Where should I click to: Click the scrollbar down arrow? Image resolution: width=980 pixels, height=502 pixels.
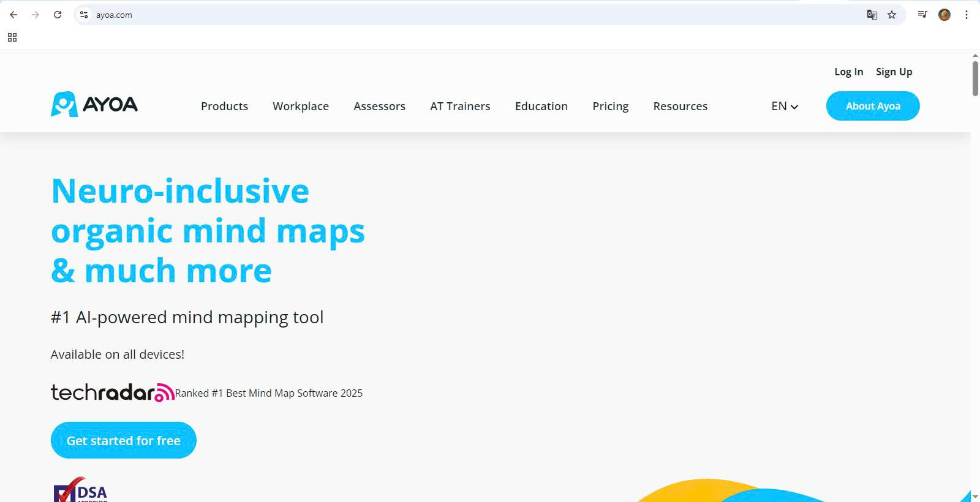[975, 496]
